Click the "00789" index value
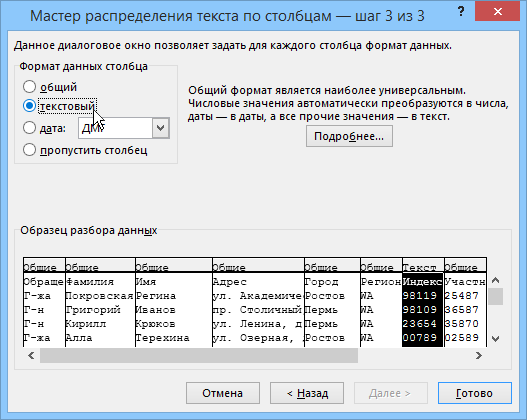 [x=419, y=338]
